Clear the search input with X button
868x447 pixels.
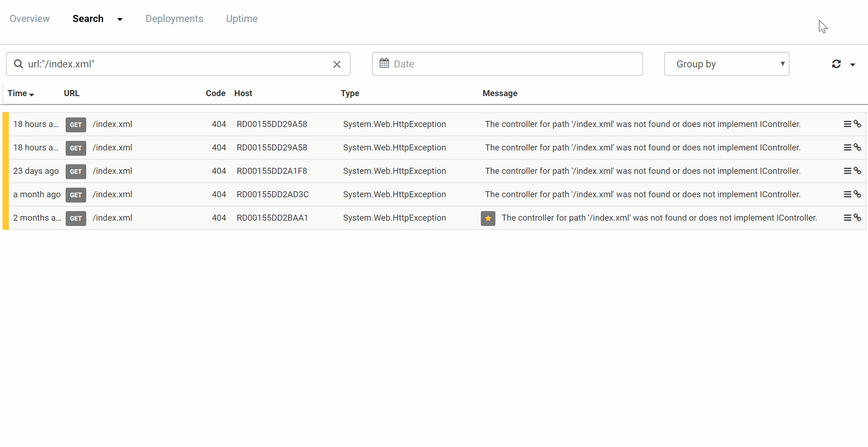(x=337, y=64)
